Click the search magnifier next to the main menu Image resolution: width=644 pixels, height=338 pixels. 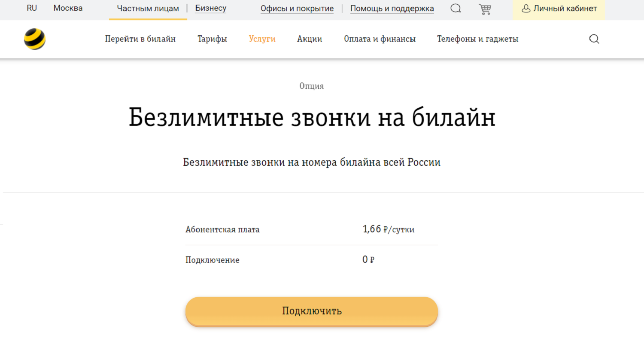coord(594,39)
